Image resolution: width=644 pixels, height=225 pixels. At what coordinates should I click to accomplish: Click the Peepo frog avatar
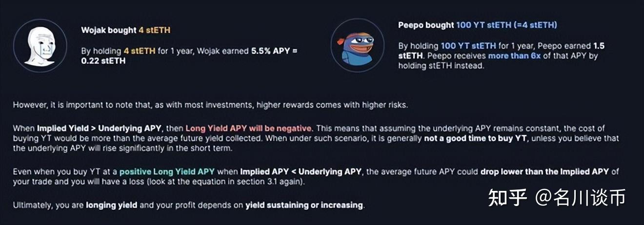(357, 45)
